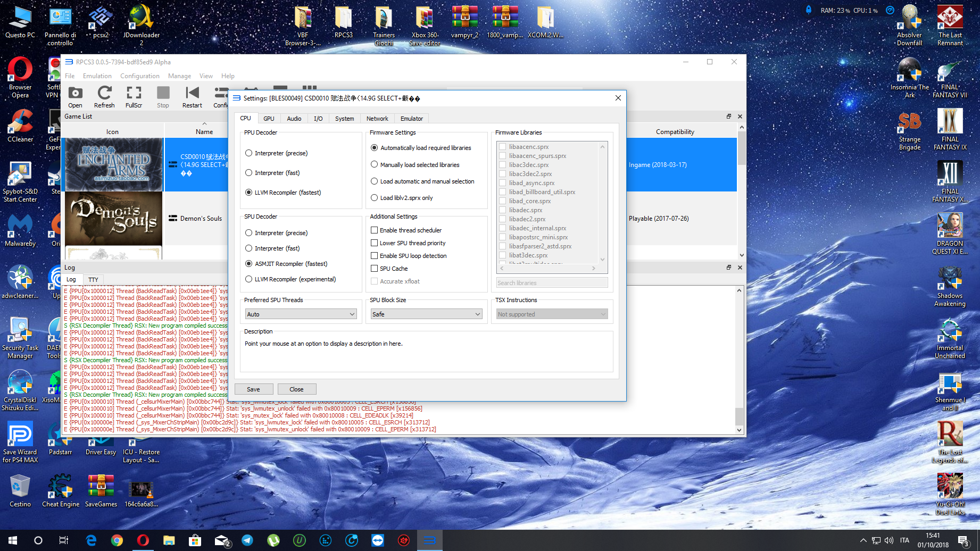Open Save Wizard for PS4 MAX icon
Viewport: 980px width, 551px height.
click(20, 443)
